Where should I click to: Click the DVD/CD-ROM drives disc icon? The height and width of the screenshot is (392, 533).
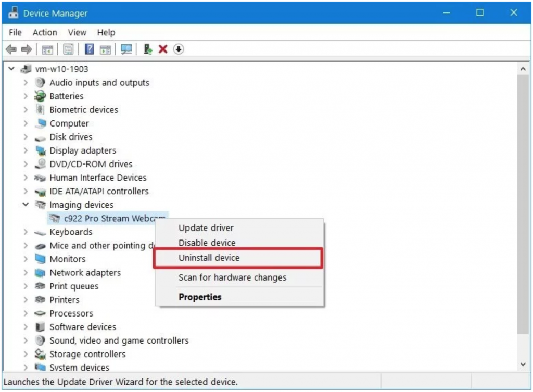(40, 163)
